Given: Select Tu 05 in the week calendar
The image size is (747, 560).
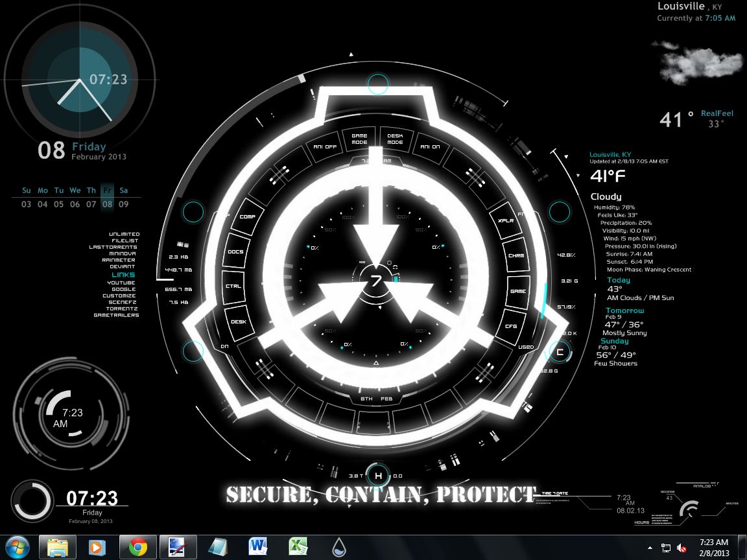Looking at the screenshot, I should coord(58,197).
